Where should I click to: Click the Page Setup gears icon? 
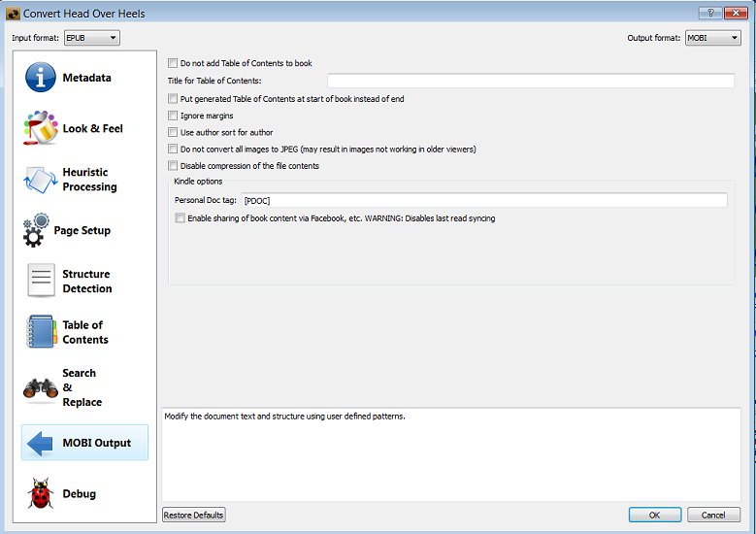point(37,231)
